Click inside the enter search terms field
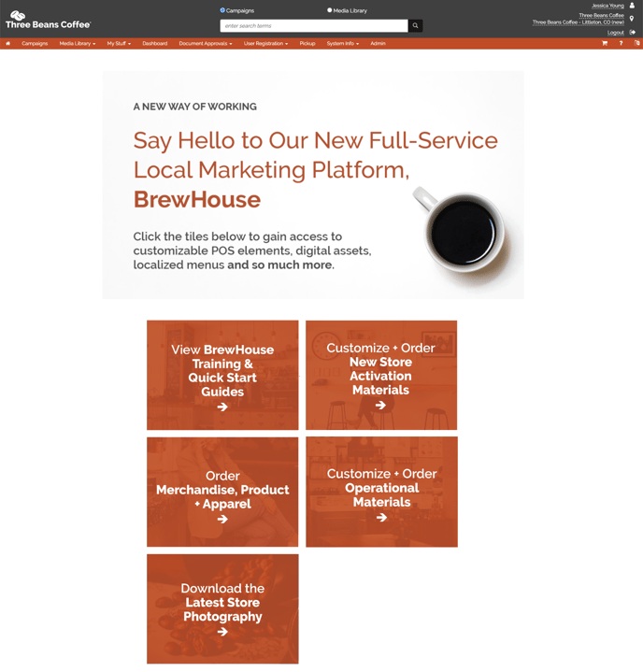The height and width of the screenshot is (672, 643). [x=314, y=26]
